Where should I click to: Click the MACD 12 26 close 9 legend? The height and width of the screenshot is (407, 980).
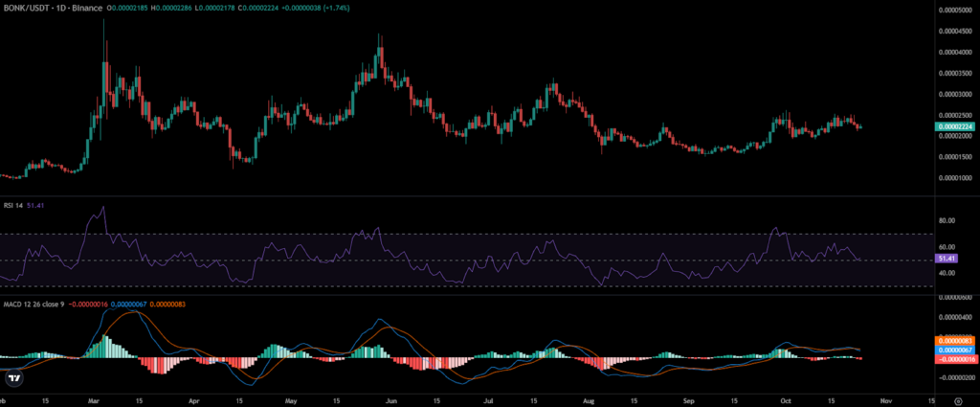[33, 305]
